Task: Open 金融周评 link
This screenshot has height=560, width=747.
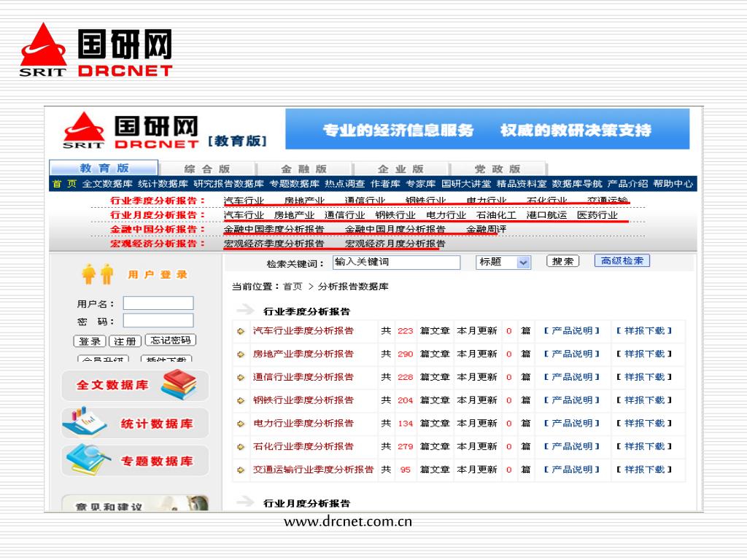Action: [x=486, y=229]
